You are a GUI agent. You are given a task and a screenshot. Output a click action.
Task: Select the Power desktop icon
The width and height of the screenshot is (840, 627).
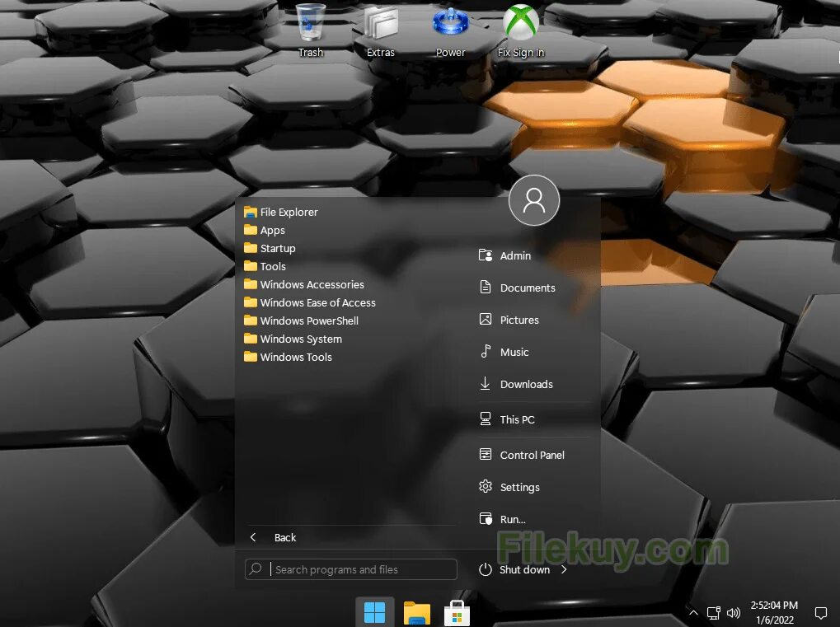click(450, 30)
